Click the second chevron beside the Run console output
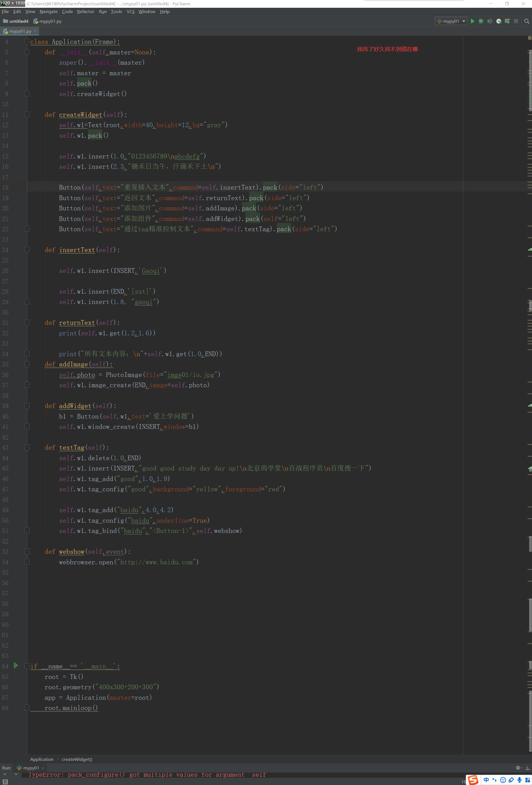This screenshot has height=785, width=532. tap(16, 774)
